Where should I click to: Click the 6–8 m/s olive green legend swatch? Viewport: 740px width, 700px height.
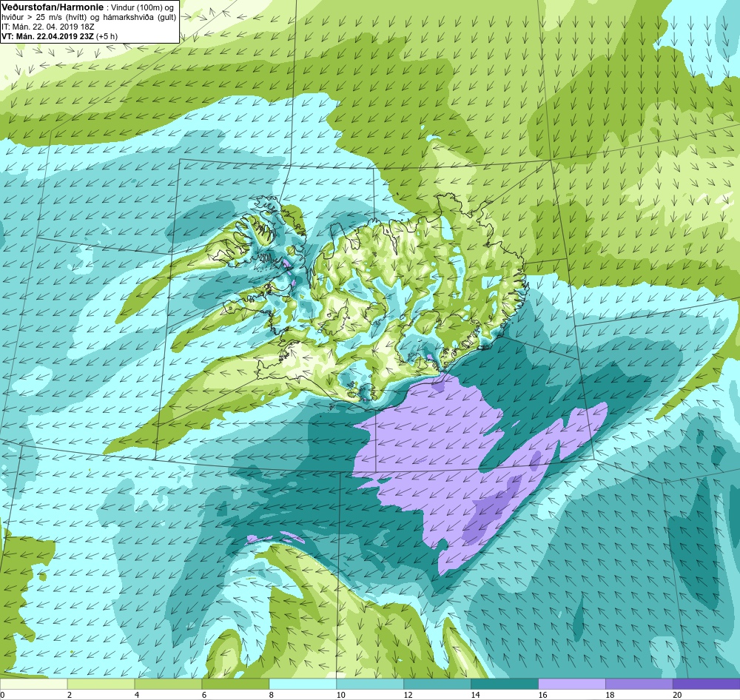coord(235,684)
